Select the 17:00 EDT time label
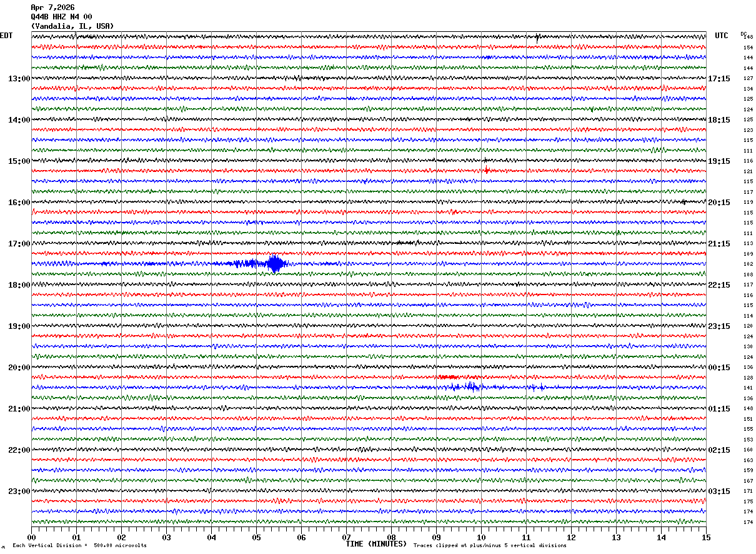This screenshot has height=554, width=756. click(19, 244)
